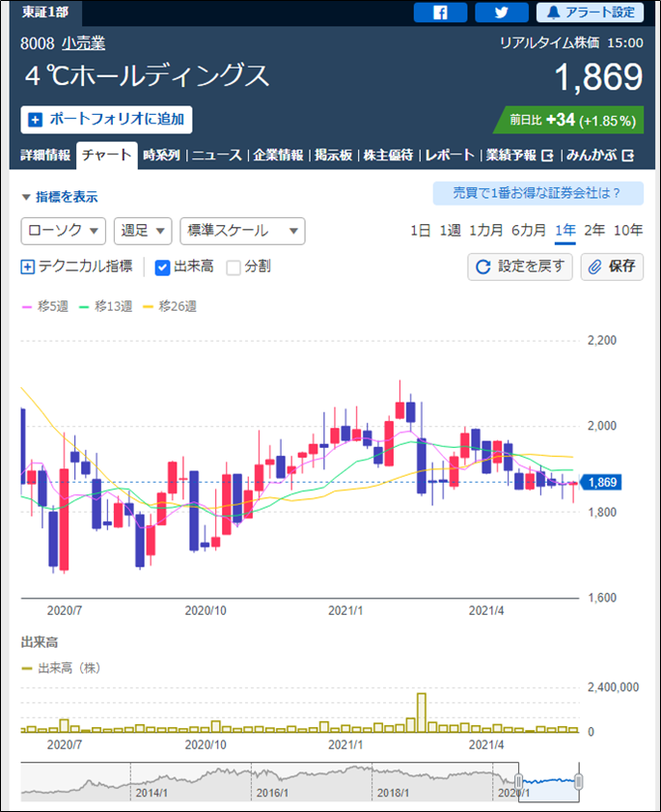Open the ローソク chart type dropdown
The width and height of the screenshot is (661, 812).
tap(63, 231)
